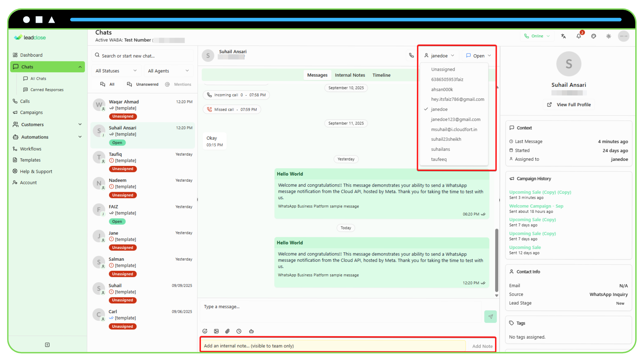The width and height of the screenshot is (644, 362).
Task: Open the language translate icon
Action: 563,36
